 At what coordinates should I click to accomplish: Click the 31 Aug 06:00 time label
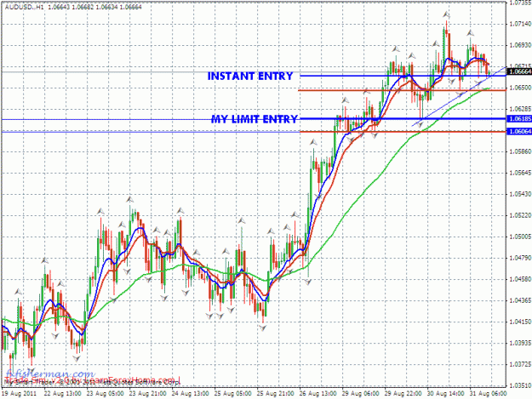(489, 394)
